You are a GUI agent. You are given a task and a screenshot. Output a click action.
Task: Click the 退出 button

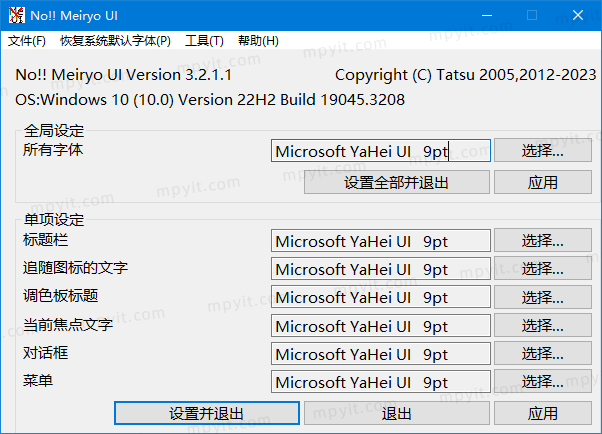[x=397, y=413]
